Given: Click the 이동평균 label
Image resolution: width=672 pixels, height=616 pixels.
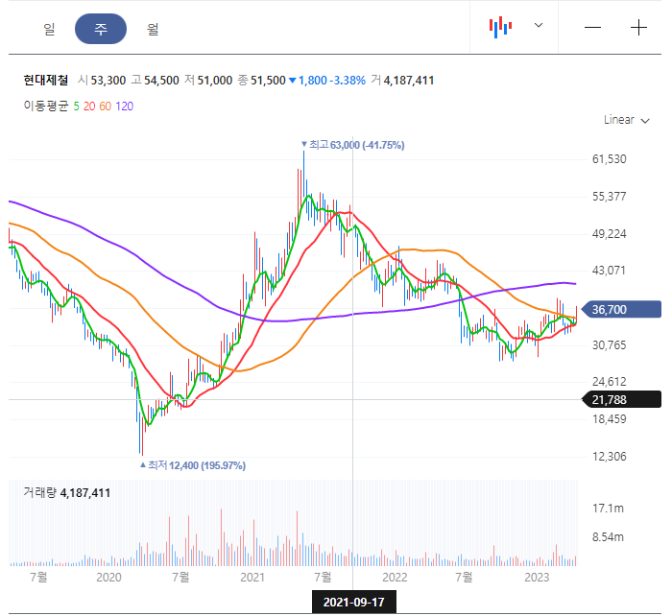Looking at the screenshot, I should pos(46,106).
